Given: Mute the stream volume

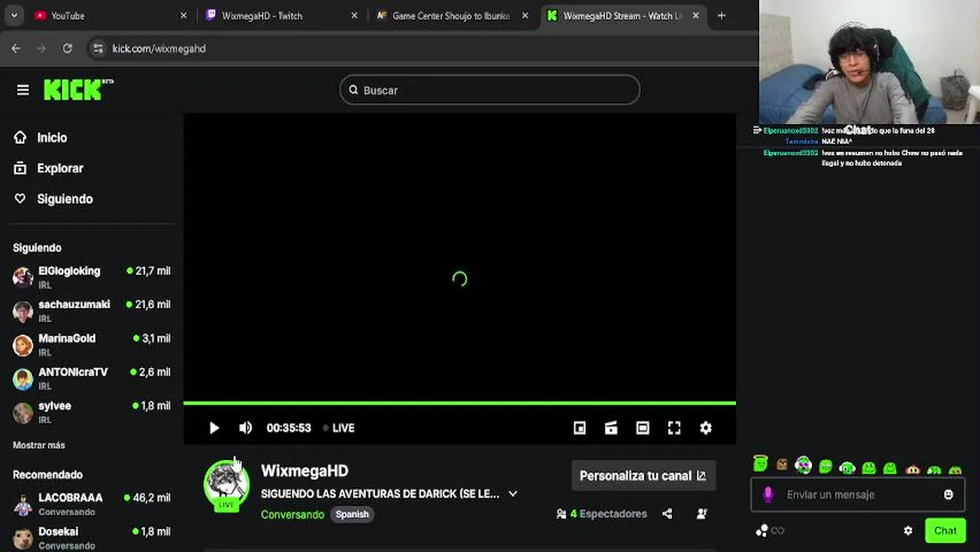Looking at the screenshot, I should (245, 428).
